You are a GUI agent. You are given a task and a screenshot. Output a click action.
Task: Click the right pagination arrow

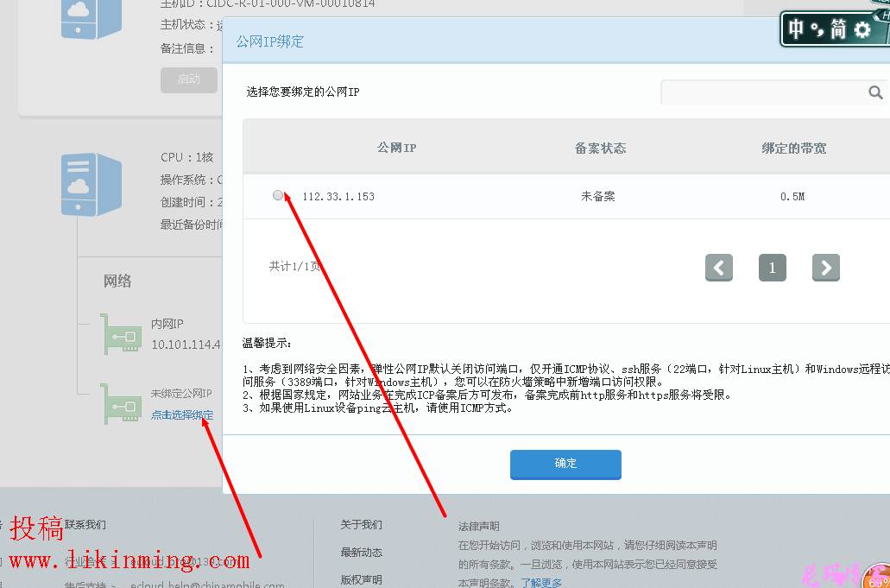tap(825, 268)
